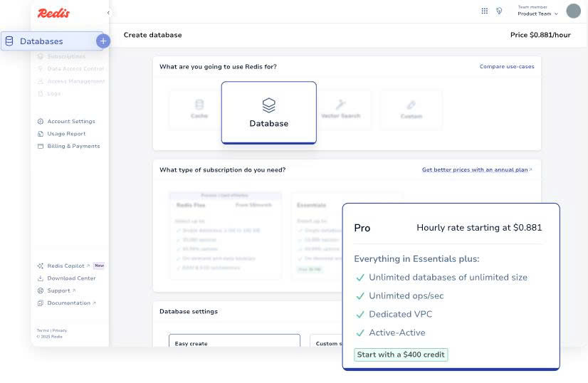
Task: Click Get better prices with annual plan
Action: click(476, 170)
